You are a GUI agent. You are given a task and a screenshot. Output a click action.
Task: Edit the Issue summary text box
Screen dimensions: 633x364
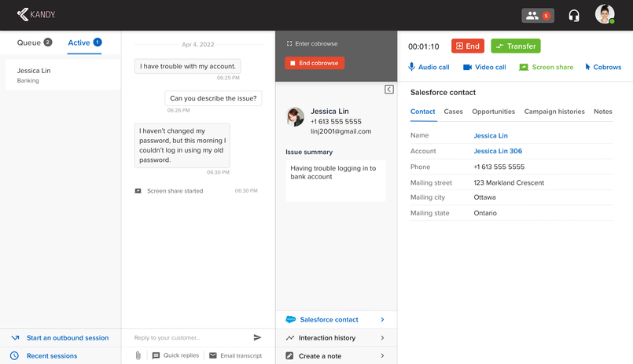click(336, 181)
